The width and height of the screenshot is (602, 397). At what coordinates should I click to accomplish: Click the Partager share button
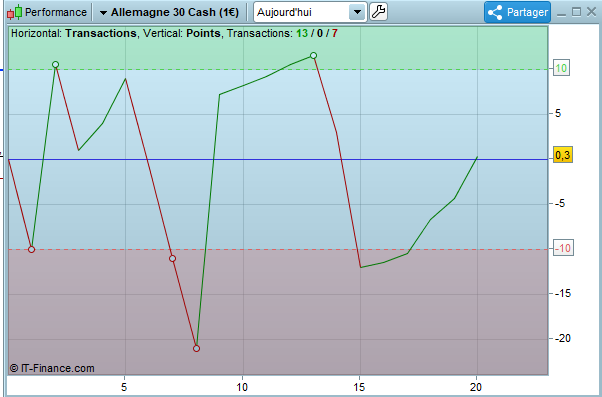[x=518, y=12]
